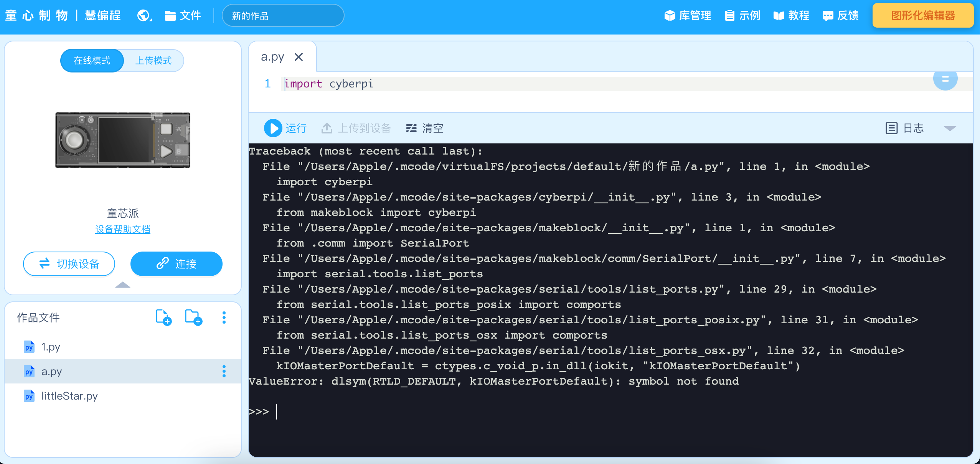980x464 pixels.
Task: Run the code with play icon
Action: click(273, 128)
